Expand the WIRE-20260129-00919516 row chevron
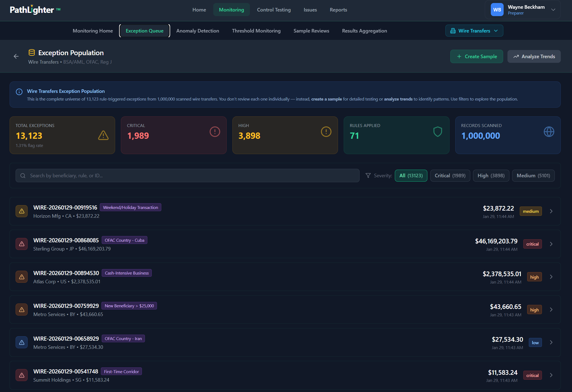This screenshot has height=392, width=572. coord(551,211)
